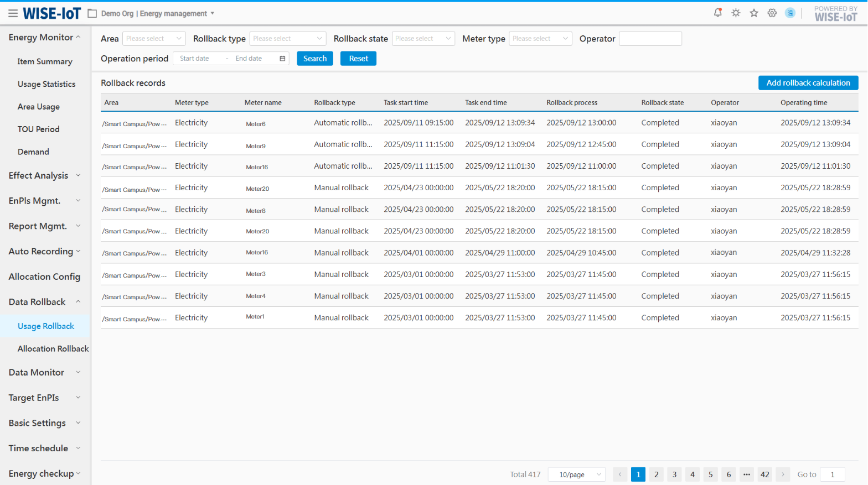The image size is (868, 485).
Task: Open the settings gear icon
Action: click(772, 13)
